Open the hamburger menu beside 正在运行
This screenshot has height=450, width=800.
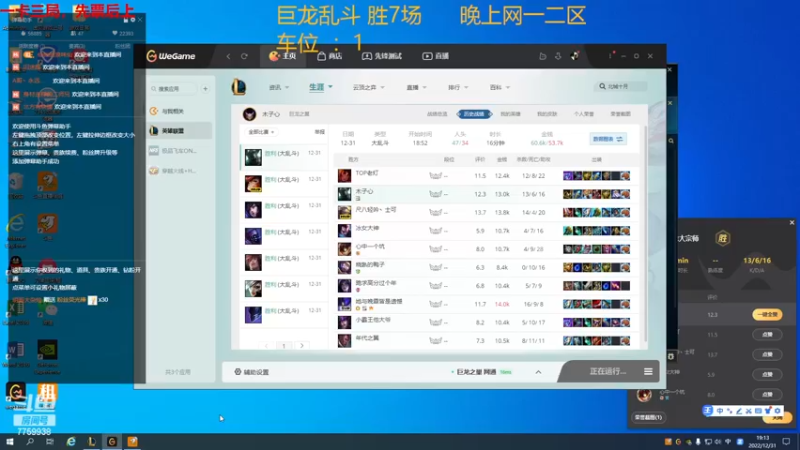click(x=648, y=371)
